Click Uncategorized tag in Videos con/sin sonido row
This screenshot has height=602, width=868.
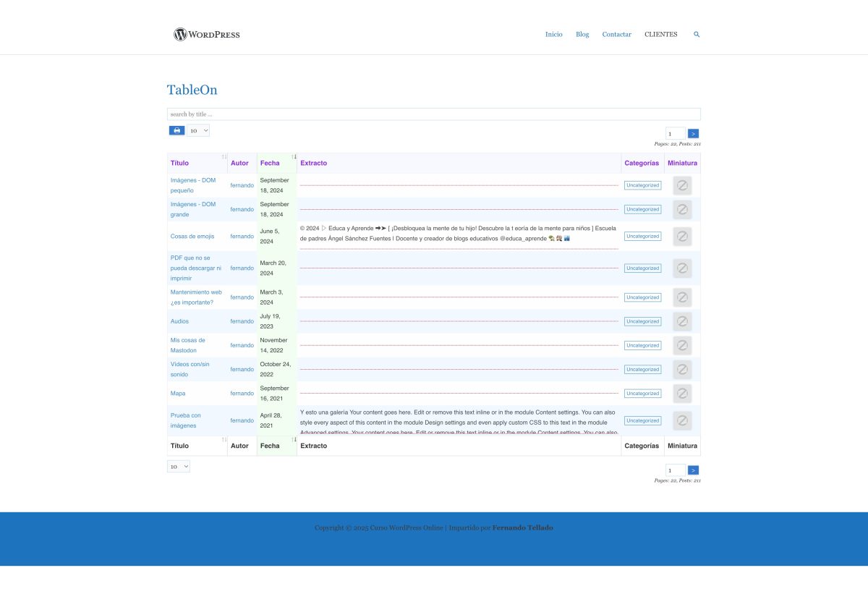(642, 370)
